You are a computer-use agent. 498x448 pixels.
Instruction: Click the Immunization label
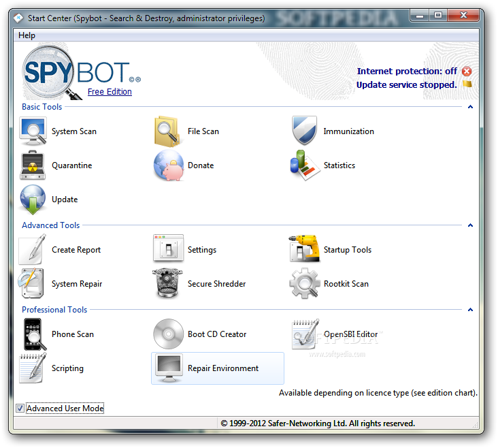349,131
